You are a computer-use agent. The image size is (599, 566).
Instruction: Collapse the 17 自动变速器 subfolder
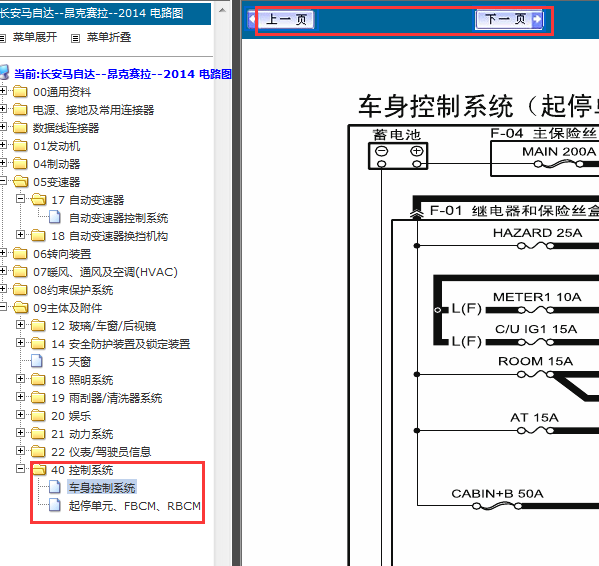click(21, 199)
